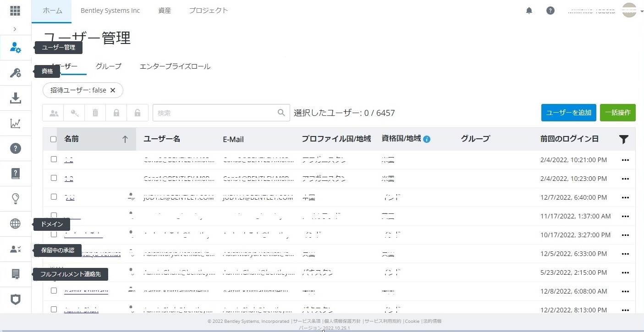Screen dimensions: 644x332
Task: Click the filter funnel icon in the table header
Action: point(623,140)
